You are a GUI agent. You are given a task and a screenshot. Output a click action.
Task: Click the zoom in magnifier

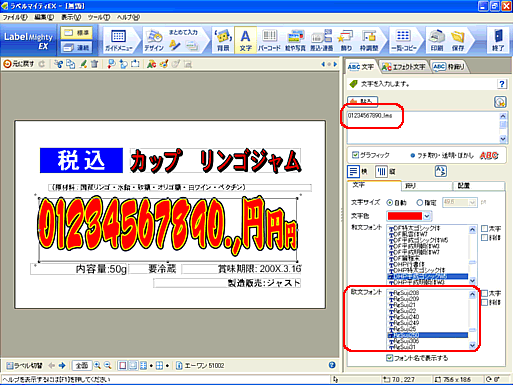[x=97, y=366]
